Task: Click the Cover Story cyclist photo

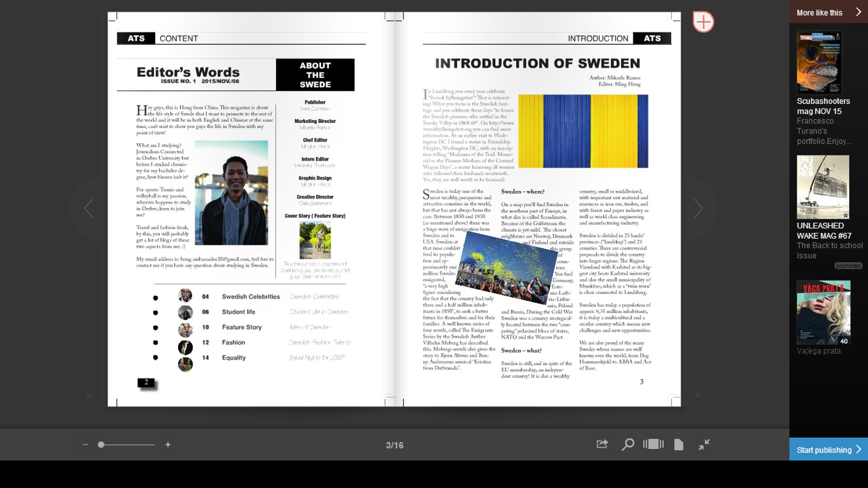Action: pos(315,241)
